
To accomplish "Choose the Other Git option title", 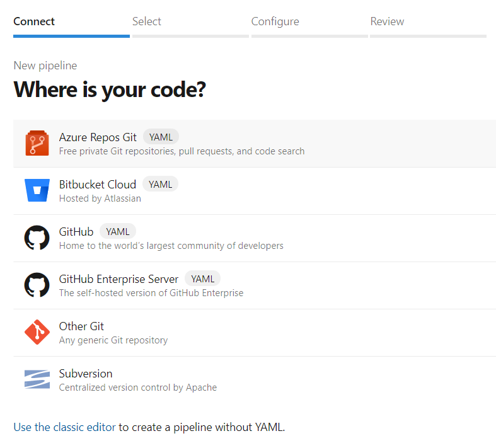I will [81, 326].
